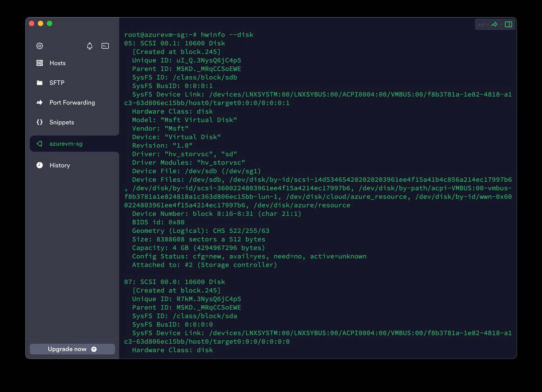The height and width of the screenshot is (392, 542).
Task: Click the red close window button
Action: [32, 23]
